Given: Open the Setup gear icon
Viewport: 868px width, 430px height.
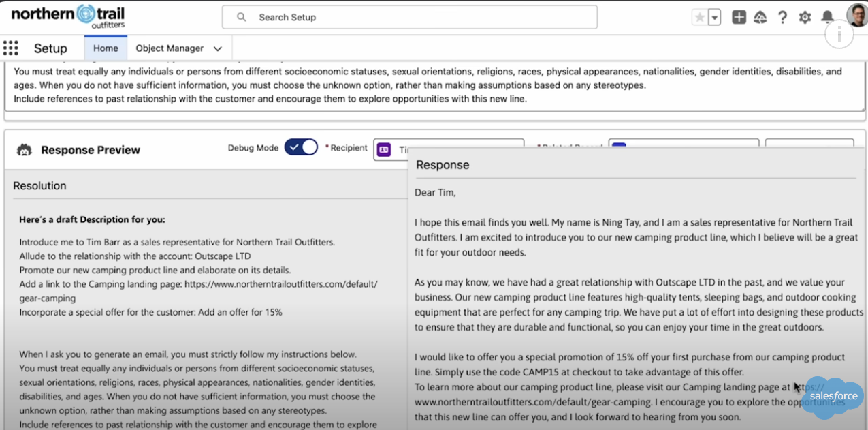Looking at the screenshot, I should point(804,17).
